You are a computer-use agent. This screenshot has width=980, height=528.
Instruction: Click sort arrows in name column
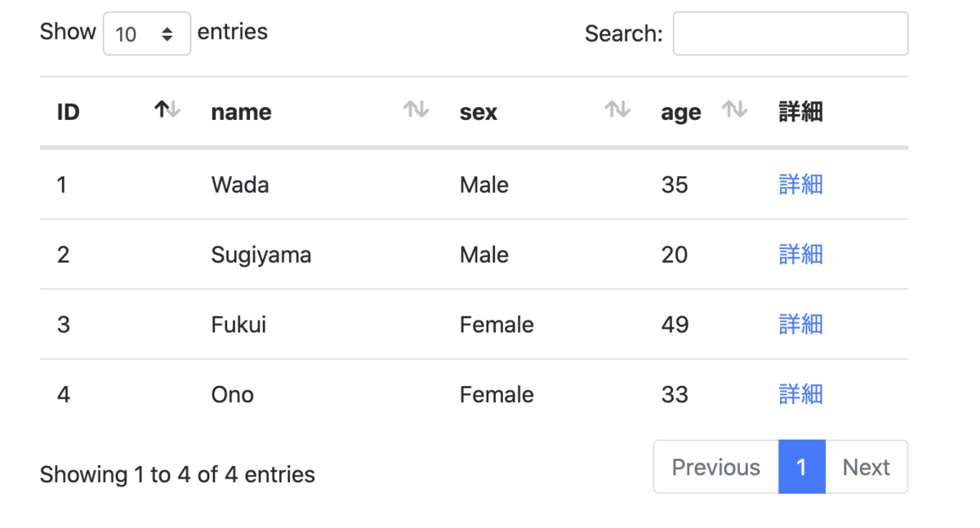[416, 110]
